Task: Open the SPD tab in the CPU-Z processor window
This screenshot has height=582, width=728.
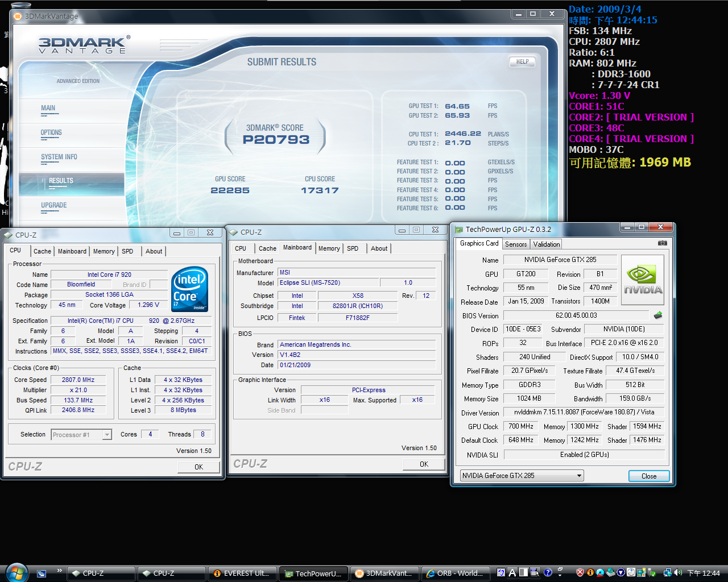Action: pos(127,251)
